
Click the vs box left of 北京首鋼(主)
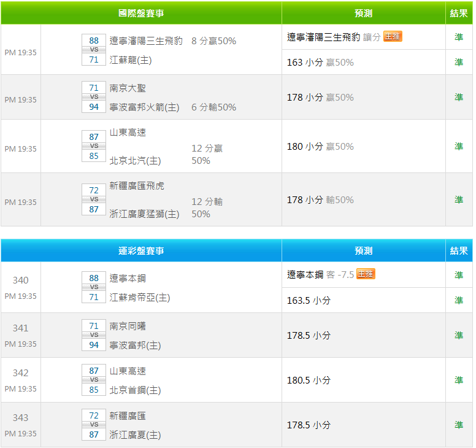pos(94,380)
